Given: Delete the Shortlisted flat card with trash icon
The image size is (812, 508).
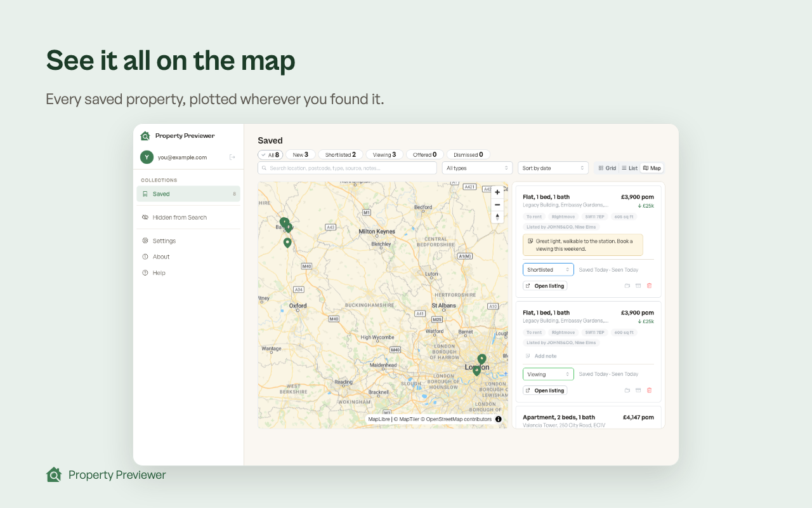Looking at the screenshot, I should pyautogui.click(x=649, y=286).
